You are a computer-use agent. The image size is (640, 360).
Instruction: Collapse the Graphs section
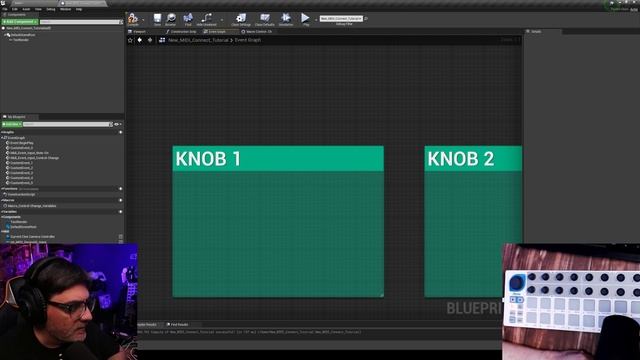(x=2, y=132)
